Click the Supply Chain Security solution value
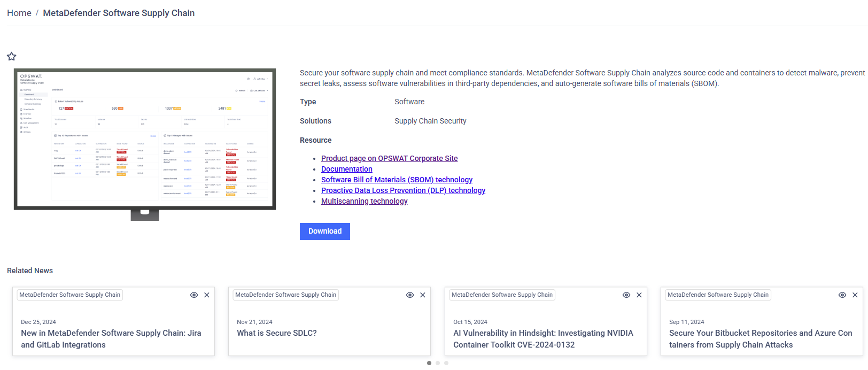 click(430, 121)
